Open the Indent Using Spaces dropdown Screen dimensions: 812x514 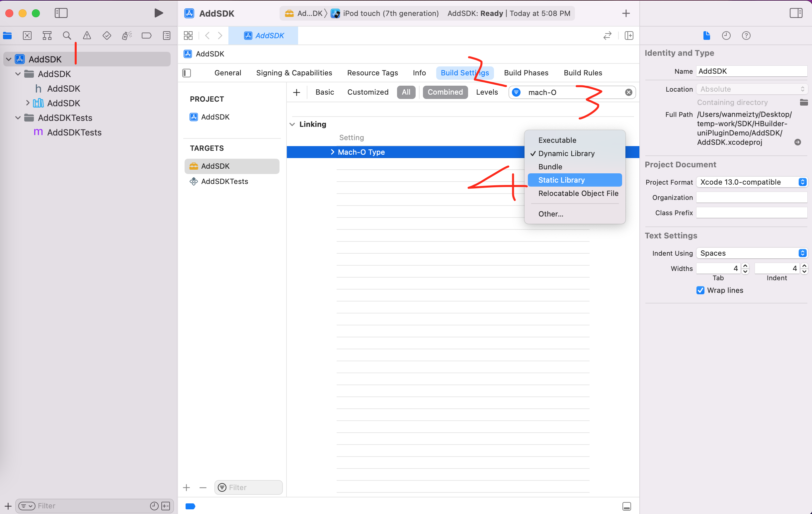pyautogui.click(x=752, y=253)
